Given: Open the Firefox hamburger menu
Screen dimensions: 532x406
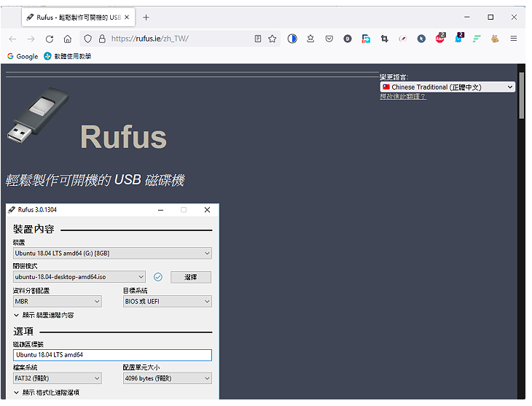Looking at the screenshot, I should (513, 39).
